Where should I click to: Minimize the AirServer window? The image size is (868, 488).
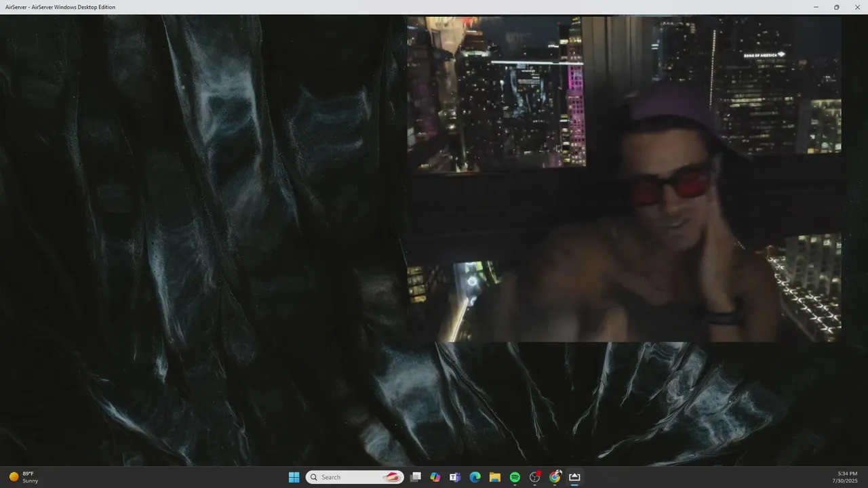(x=816, y=7)
